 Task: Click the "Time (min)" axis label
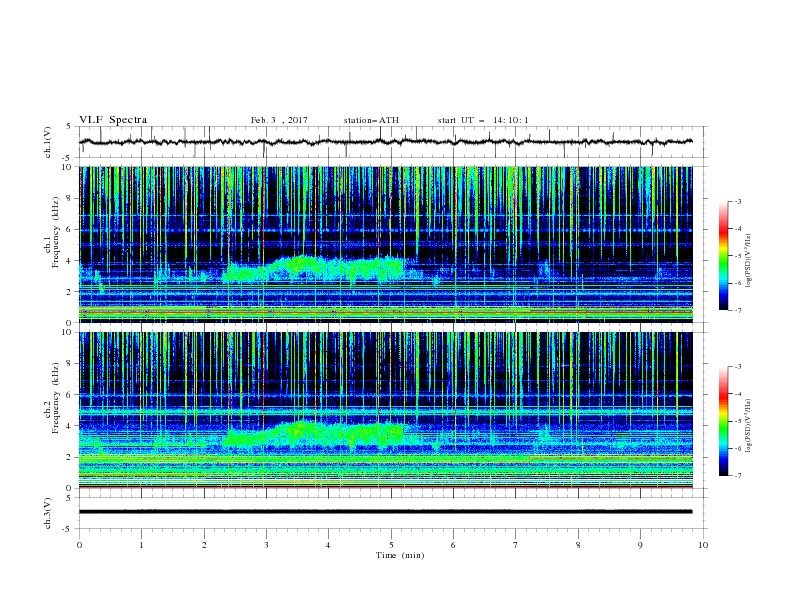(x=400, y=555)
